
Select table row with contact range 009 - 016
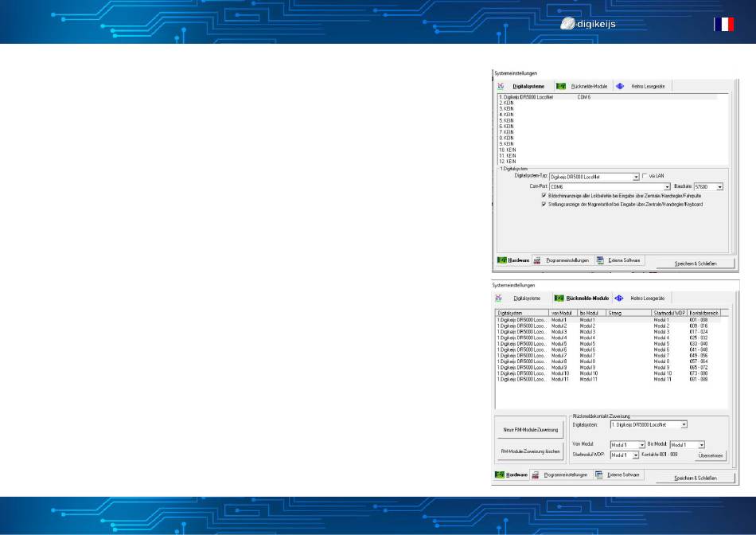click(x=609, y=326)
